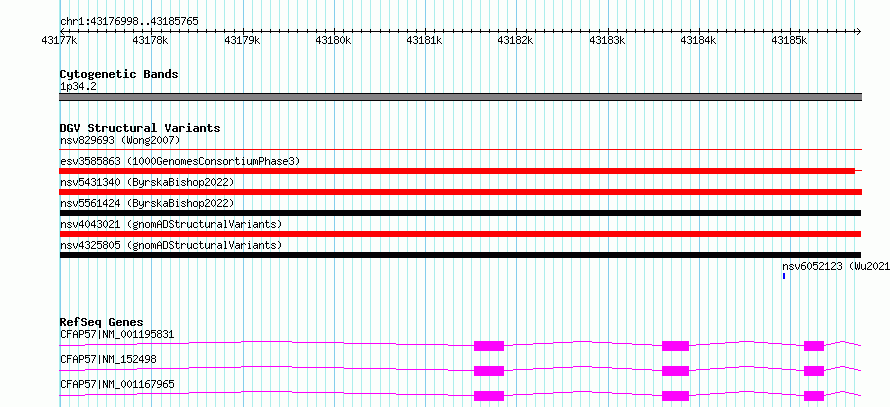The width and height of the screenshot is (890, 407).
Task: Click the 43178k scale label
Action: 150,40
